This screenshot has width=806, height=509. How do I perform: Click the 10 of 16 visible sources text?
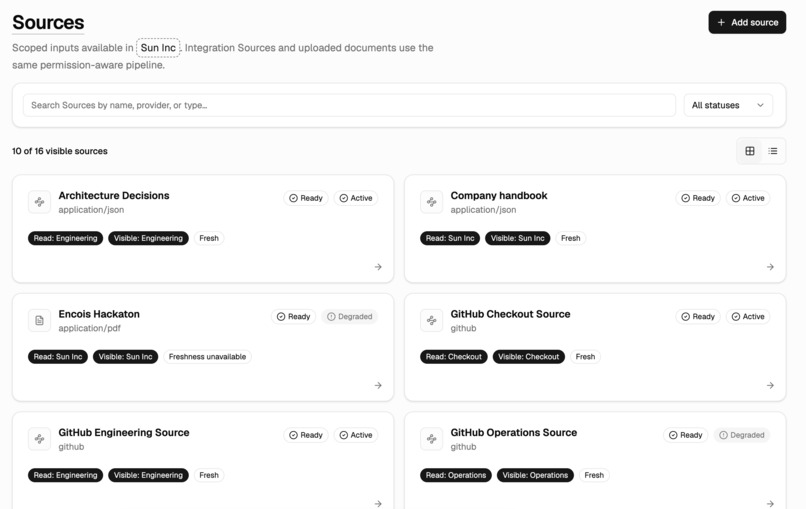pyautogui.click(x=60, y=151)
